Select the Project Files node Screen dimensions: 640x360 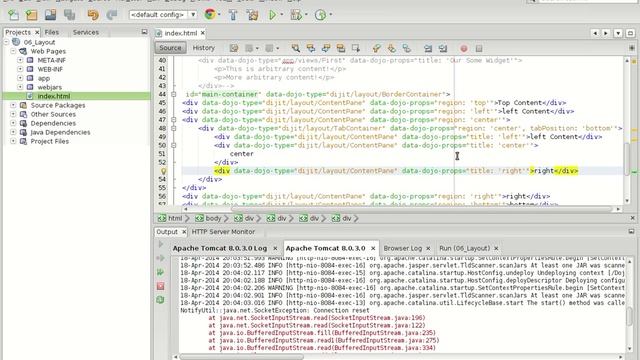49,141
